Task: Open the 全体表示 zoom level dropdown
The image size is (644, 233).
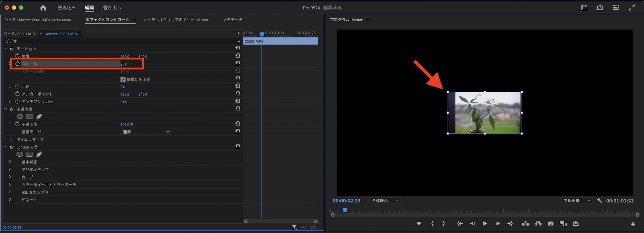Action: coord(385,200)
